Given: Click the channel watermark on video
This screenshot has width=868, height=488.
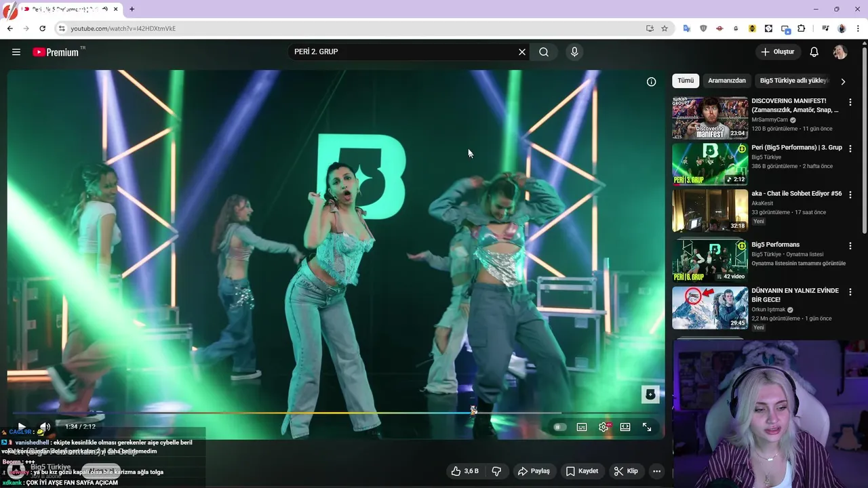Looking at the screenshot, I should [x=650, y=394].
